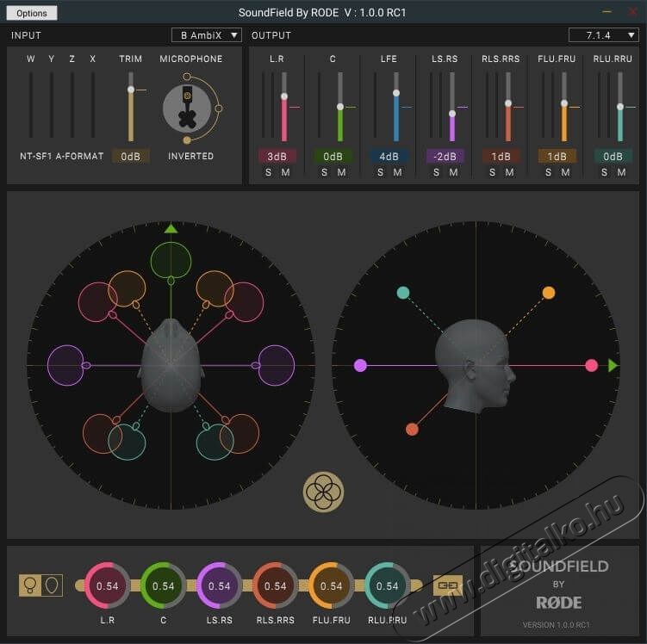Viewport: 647px width, 644px height.
Task: Adjust the C directivity knob
Action: click(x=164, y=585)
